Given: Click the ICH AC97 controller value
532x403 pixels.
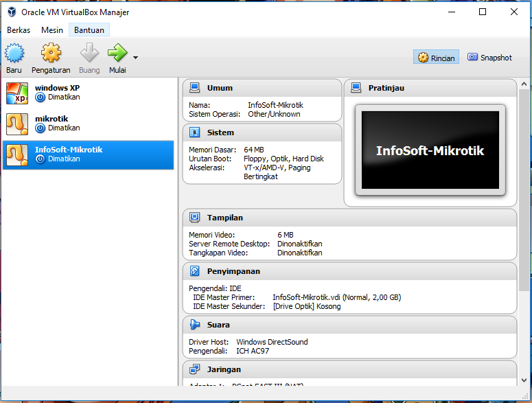Looking at the screenshot, I should point(253,351).
